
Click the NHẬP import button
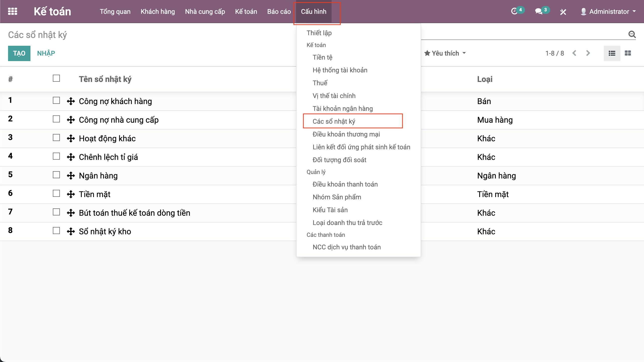(x=46, y=53)
